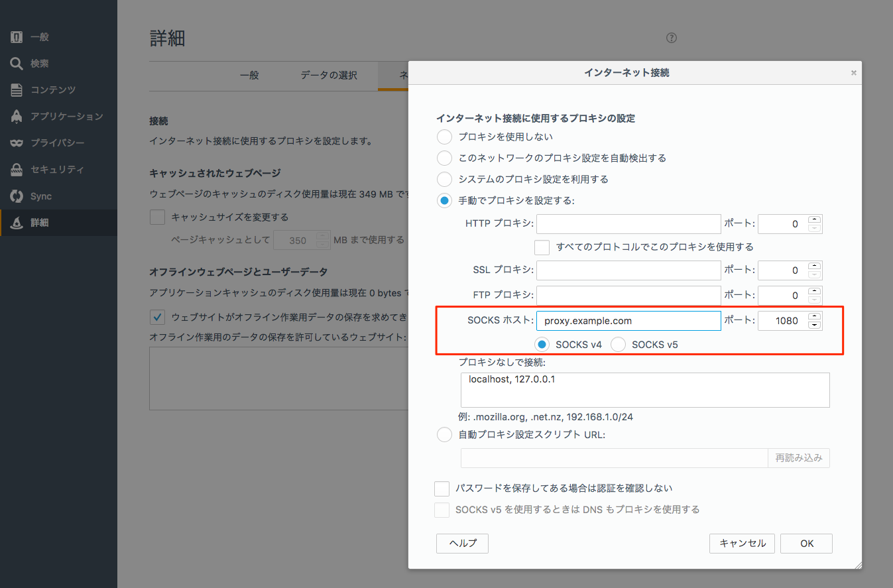Image resolution: width=893 pixels, height=588 pixels.
Task: Confirm with the OK button
Action: point(807,544)
